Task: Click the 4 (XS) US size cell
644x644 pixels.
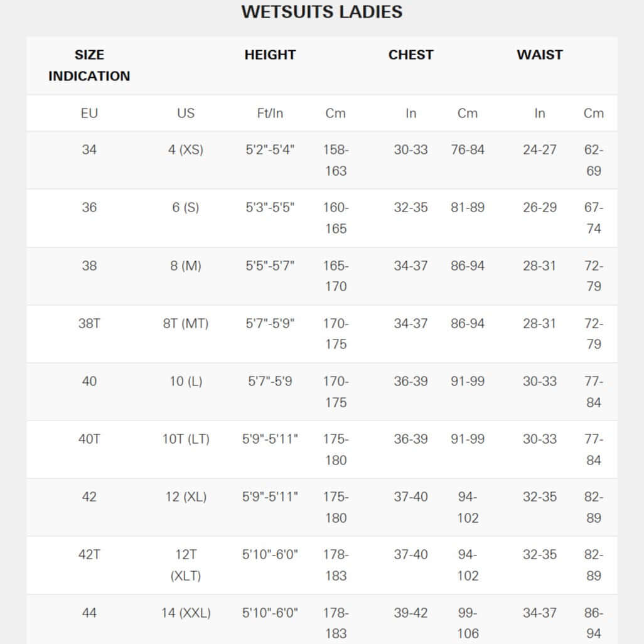Action: 186,150
